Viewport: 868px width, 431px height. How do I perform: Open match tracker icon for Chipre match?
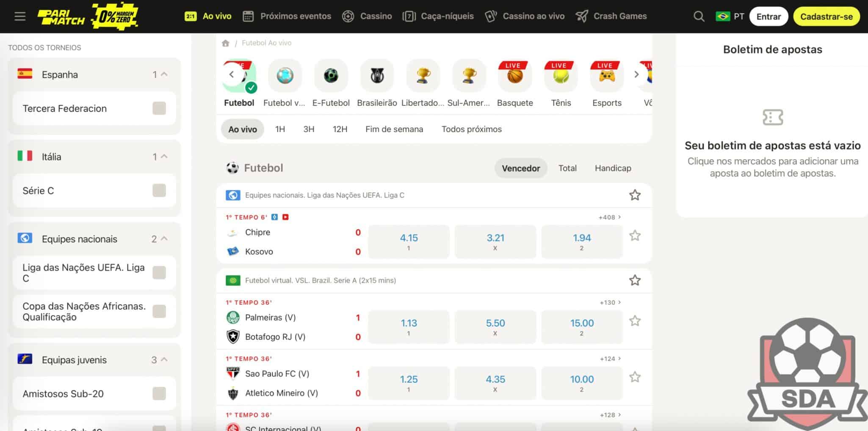pyautogui.click(x=274, y=217)
